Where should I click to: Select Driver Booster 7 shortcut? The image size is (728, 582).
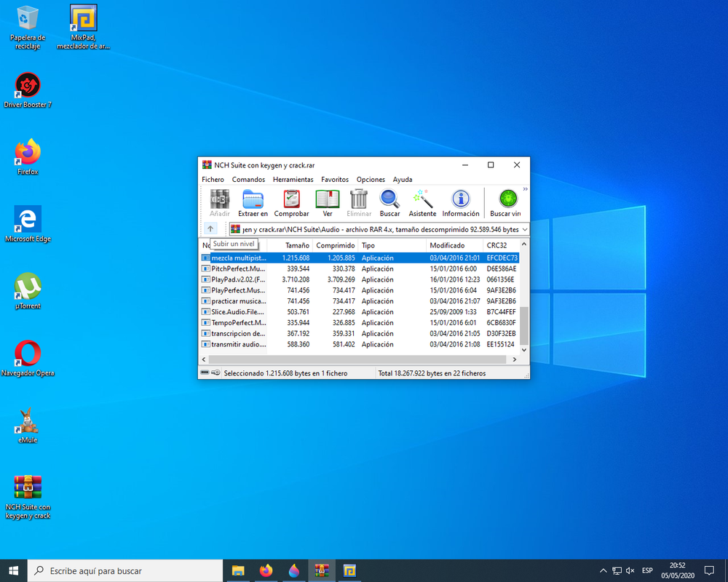pyautogui.click(x=28, y=90)
